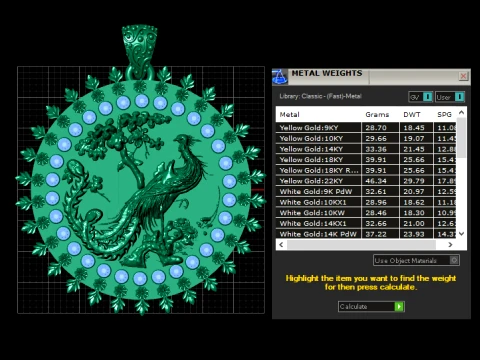Click the Library: Classic - (Fast)-Metal label
The image size is (480, 360).
tap(320, 96)
